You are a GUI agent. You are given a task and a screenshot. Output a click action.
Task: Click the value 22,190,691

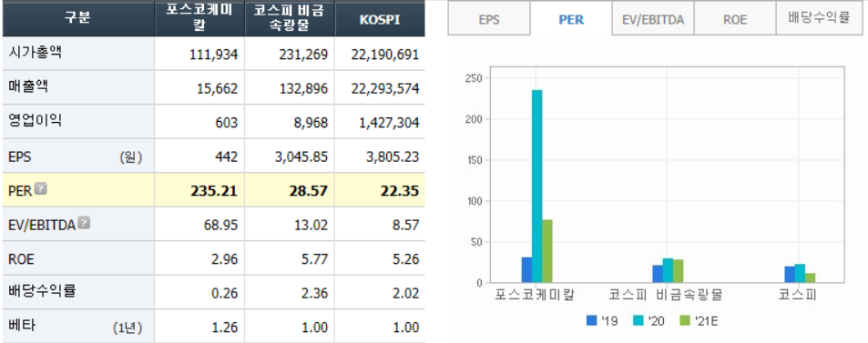pos(385,55)
